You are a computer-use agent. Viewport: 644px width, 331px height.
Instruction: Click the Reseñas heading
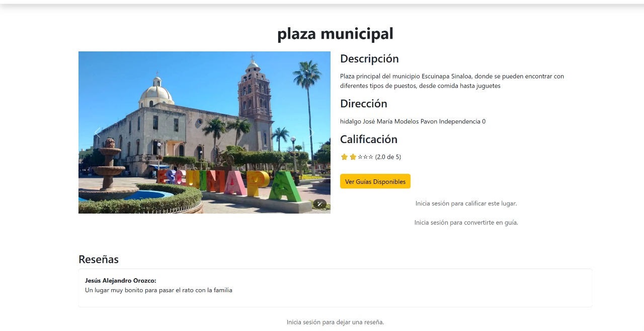coord(99,259)
